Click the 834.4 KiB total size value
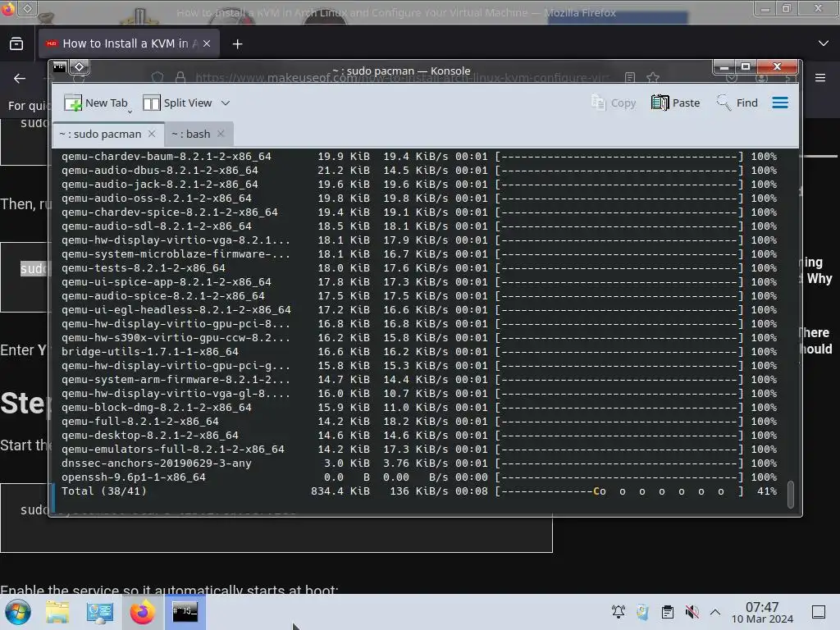The image size is (840, 630). [340, 491]
